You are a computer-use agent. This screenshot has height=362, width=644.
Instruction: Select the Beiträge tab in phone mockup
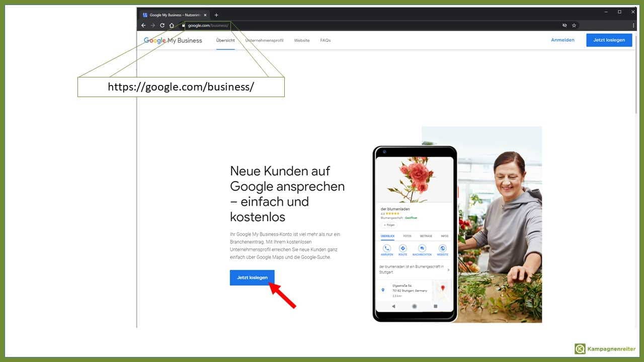click(426, 236)
